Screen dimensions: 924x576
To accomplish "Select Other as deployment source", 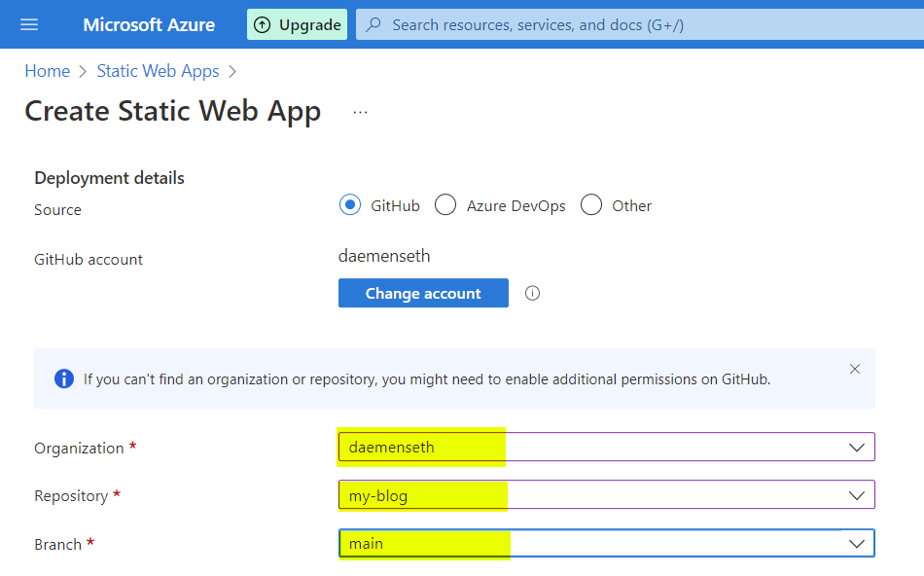I will (591, 205).
